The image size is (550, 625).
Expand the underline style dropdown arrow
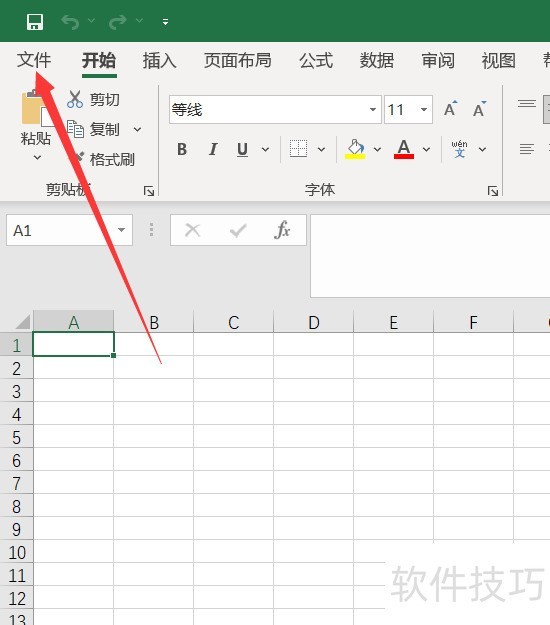click(x=265, y=149)
